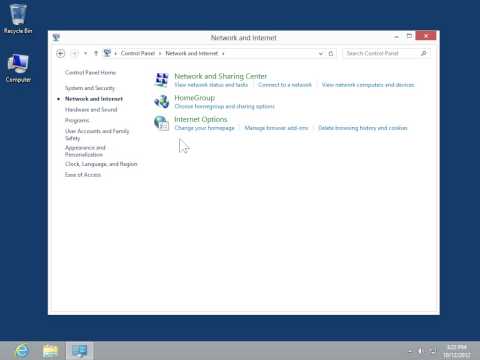Click the HomeGroup globe icon
The width and height of the screenshot is (480, 360).
(162, 101)
